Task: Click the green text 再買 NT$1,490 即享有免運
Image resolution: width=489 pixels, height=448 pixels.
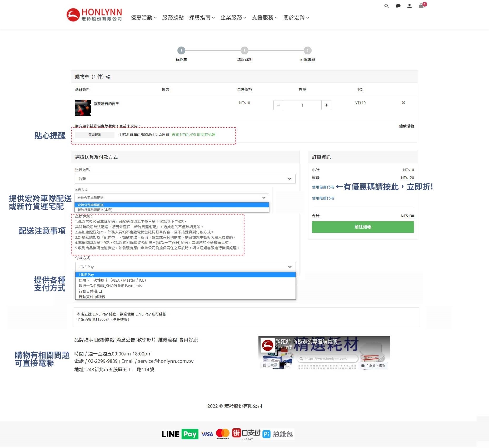Action: pyautogui.click(x=193, y=135)
